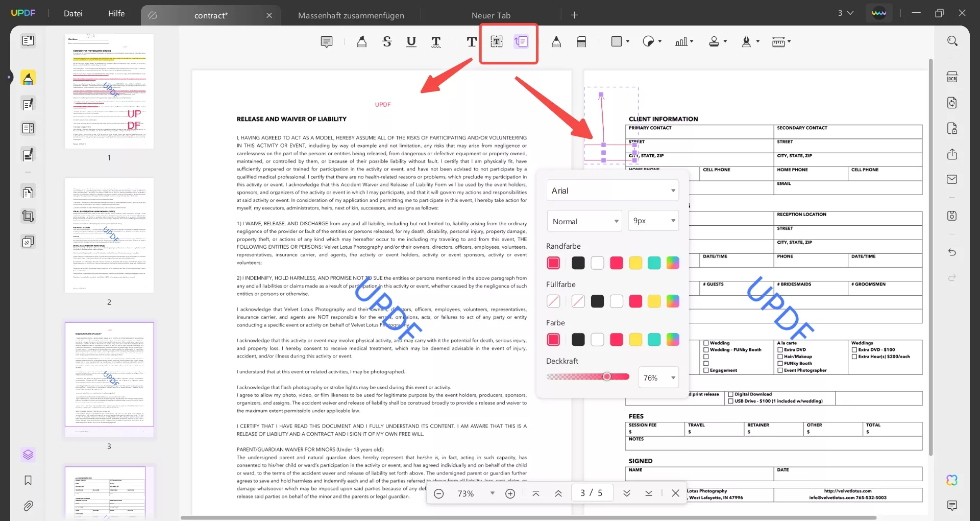
Task: Choose the typewriter text comment tool
Action: [472, 42]
